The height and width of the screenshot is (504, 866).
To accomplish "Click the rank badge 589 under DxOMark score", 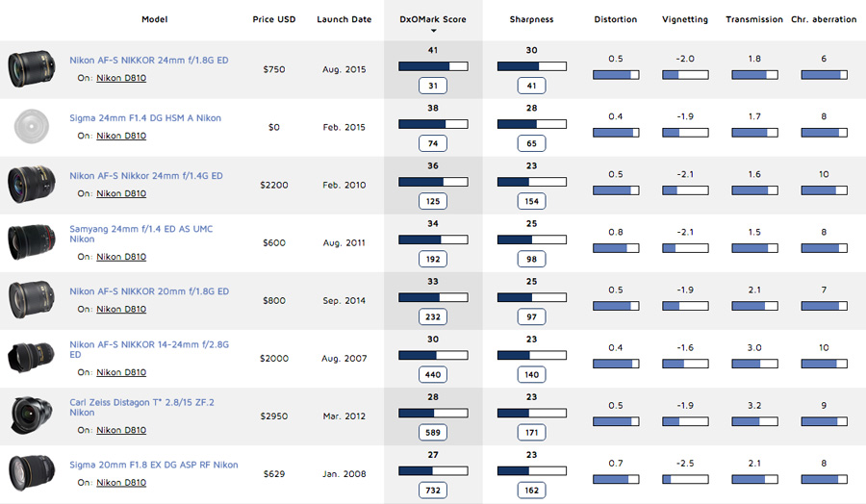I will [433, 432].
